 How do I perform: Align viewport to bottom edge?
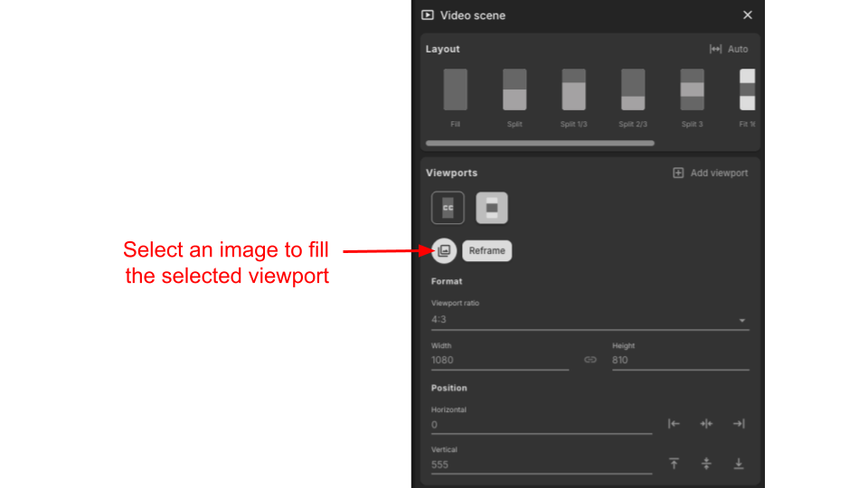coord(739,464)
